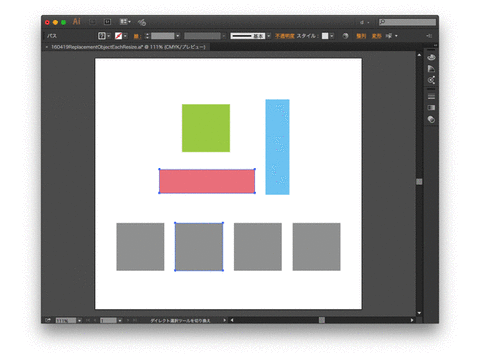Expand the fill swatch dropdown arrow

point(109,36)
